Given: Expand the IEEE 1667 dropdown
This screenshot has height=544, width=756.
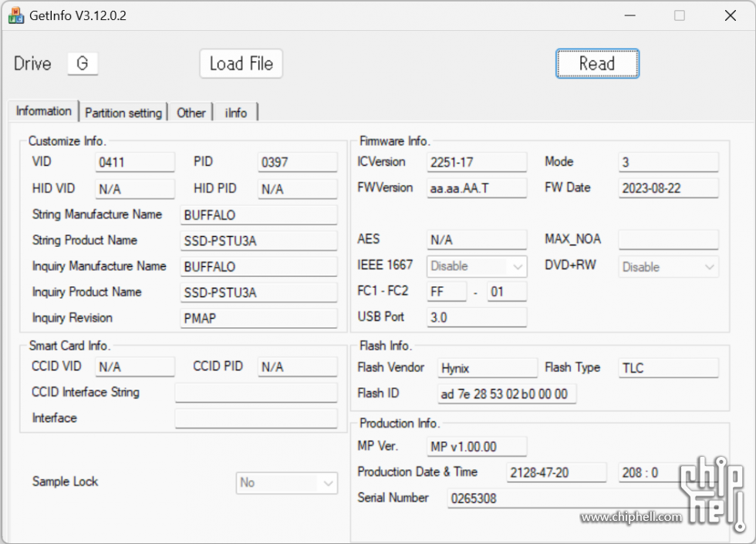Looking at the screenshot, I should click(477, 266).
